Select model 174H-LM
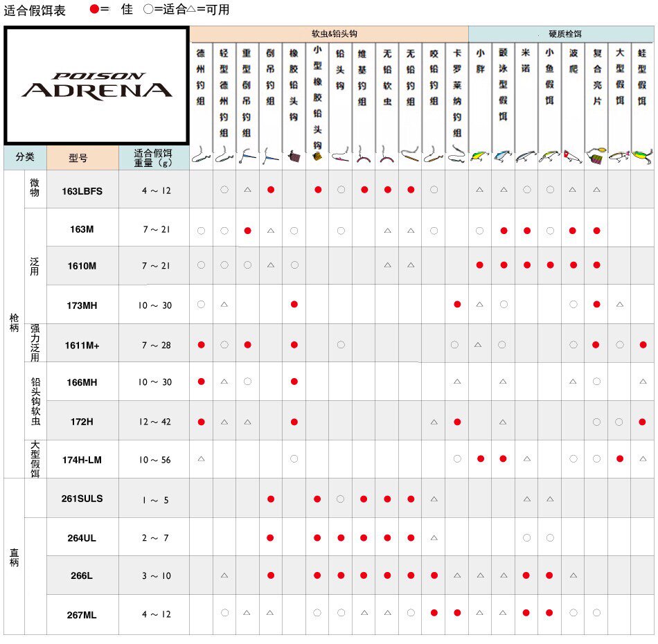 (x=82, y=460)
